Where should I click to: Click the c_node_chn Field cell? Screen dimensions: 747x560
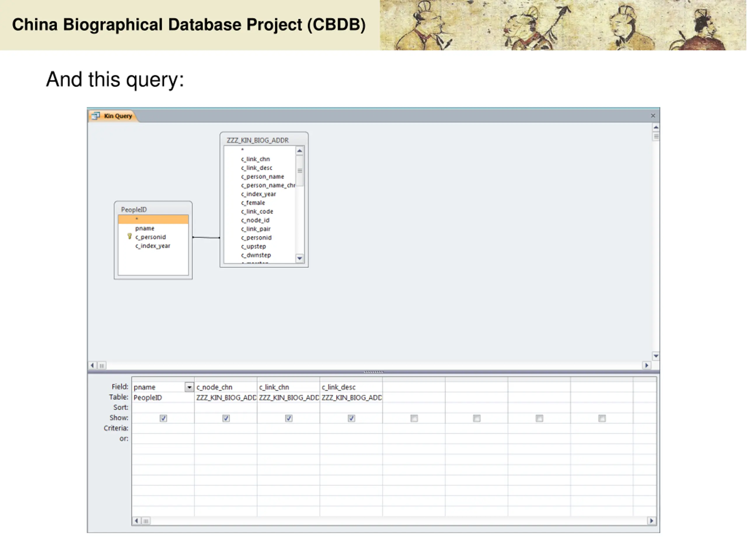tap(226, 387)
